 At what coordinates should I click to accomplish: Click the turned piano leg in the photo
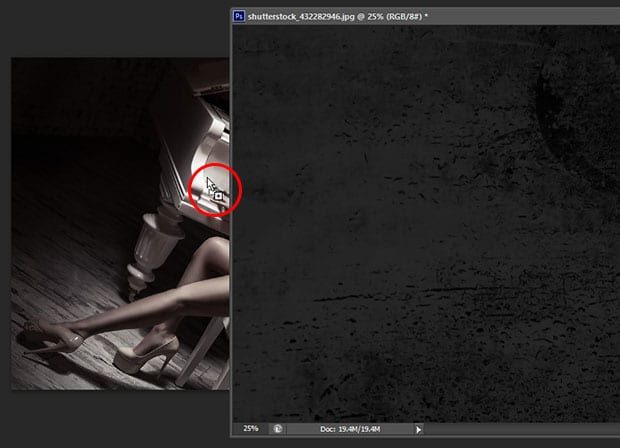149,252
